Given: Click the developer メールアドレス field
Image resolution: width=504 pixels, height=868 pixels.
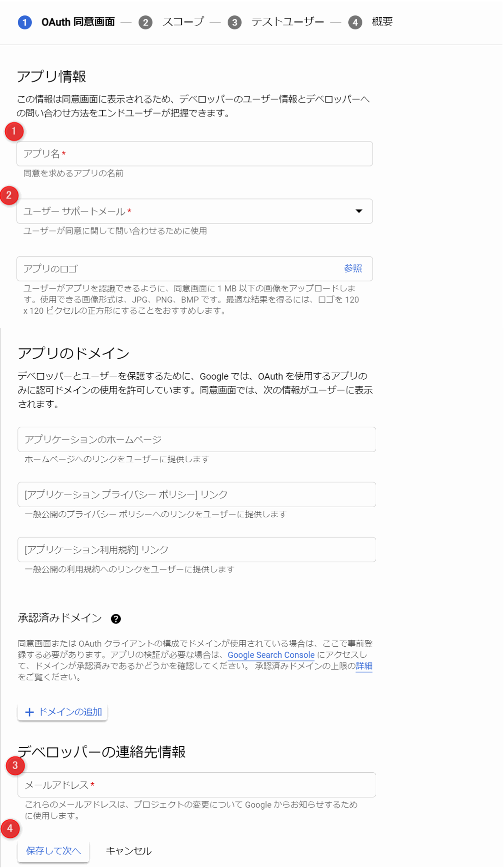Looking at the screenshot, I should tap(197, 785).
